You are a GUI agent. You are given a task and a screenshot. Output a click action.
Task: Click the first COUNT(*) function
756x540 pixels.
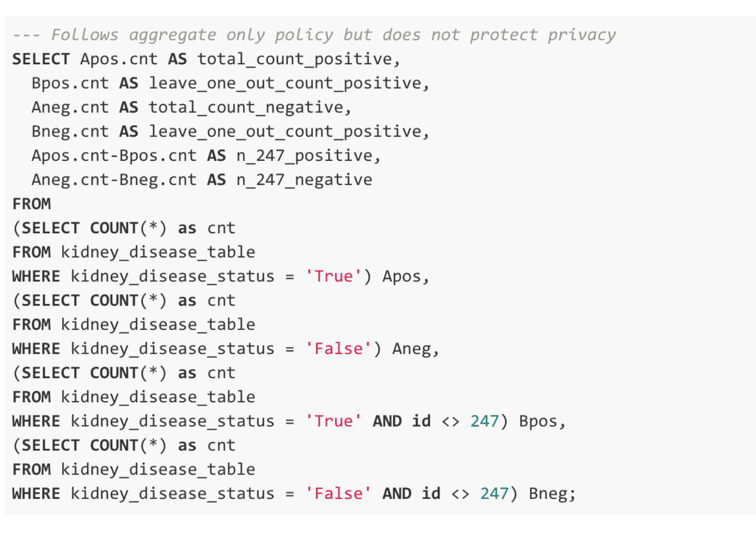click(x=128, y=228)
